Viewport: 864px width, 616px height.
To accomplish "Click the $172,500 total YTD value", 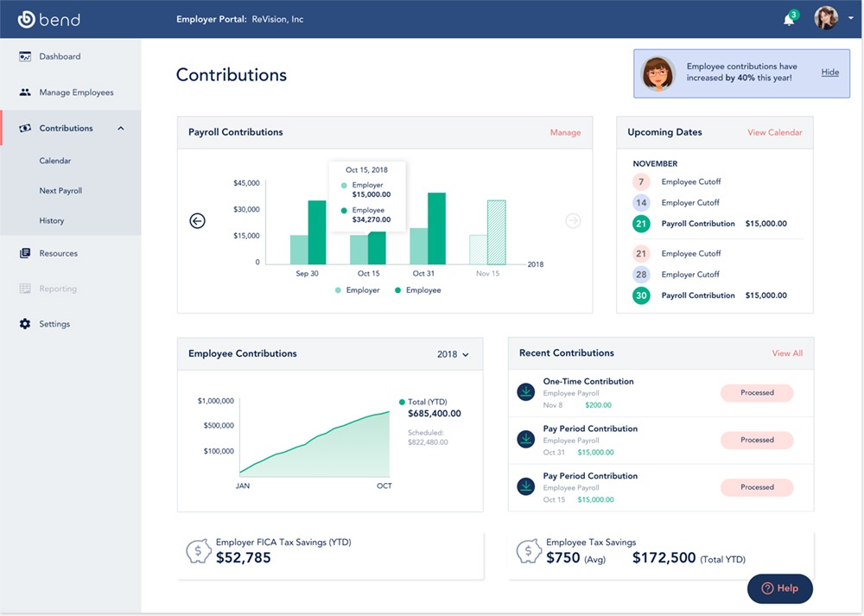I will [664, 558].
